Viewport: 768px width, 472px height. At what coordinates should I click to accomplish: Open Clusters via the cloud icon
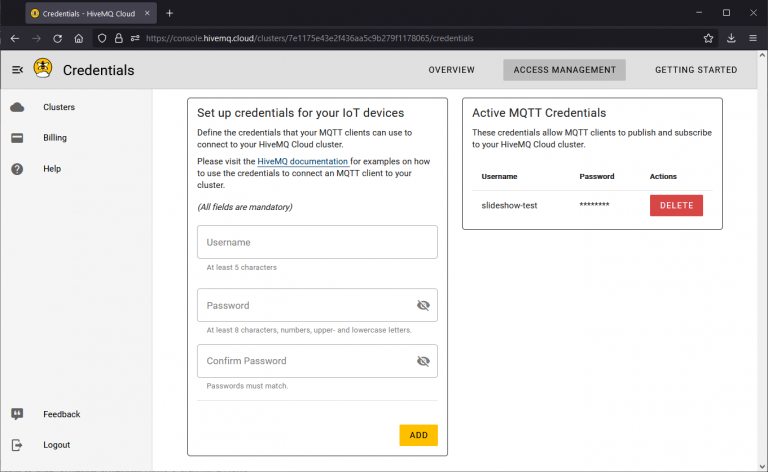coord(17,107)
